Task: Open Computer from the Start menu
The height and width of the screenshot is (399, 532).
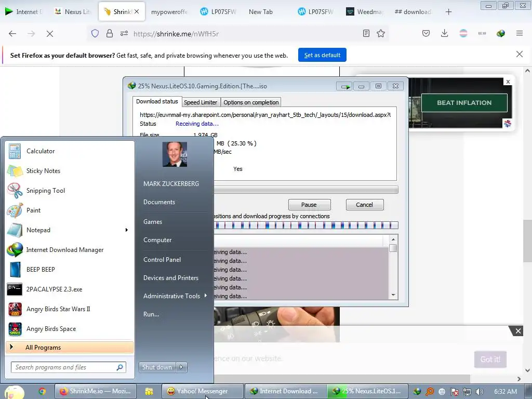Action: pos(157,240)
